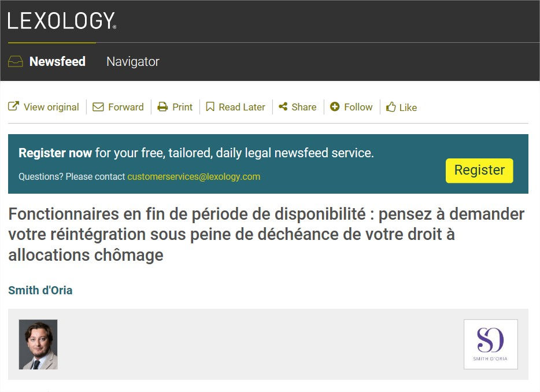
Task: Click the Smith d'Oria author link
Action: pyautogui.click(x=39, y=290)
